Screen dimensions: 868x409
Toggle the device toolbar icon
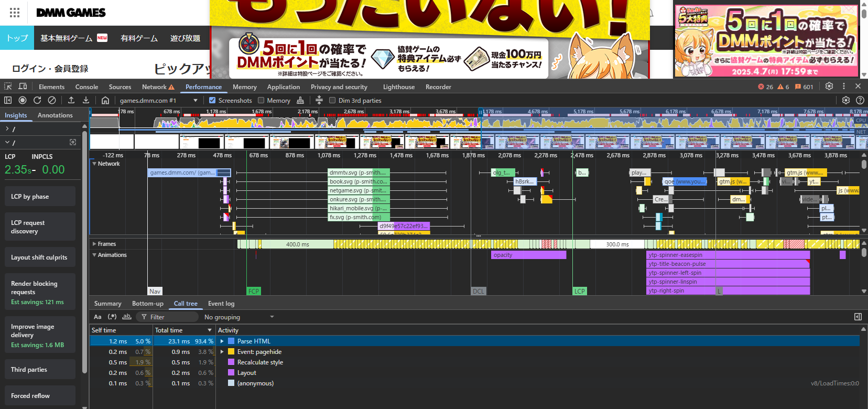pyautogui.click(x=23, y=87)
